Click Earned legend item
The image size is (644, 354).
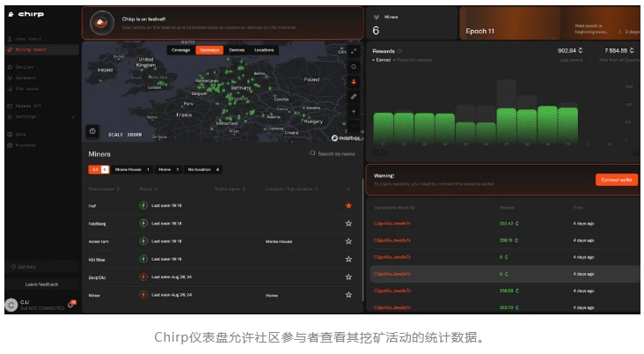tap(382, 60)
